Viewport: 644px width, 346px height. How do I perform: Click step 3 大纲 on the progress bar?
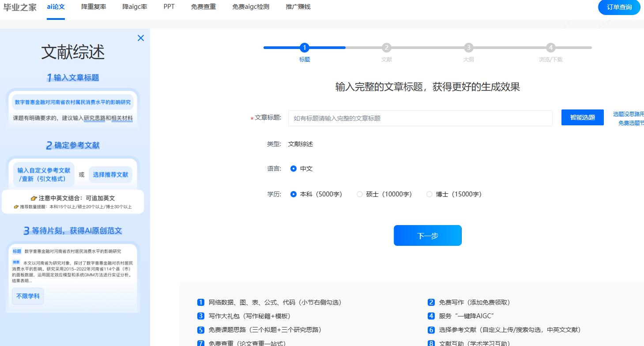click(x=468, y=48)
